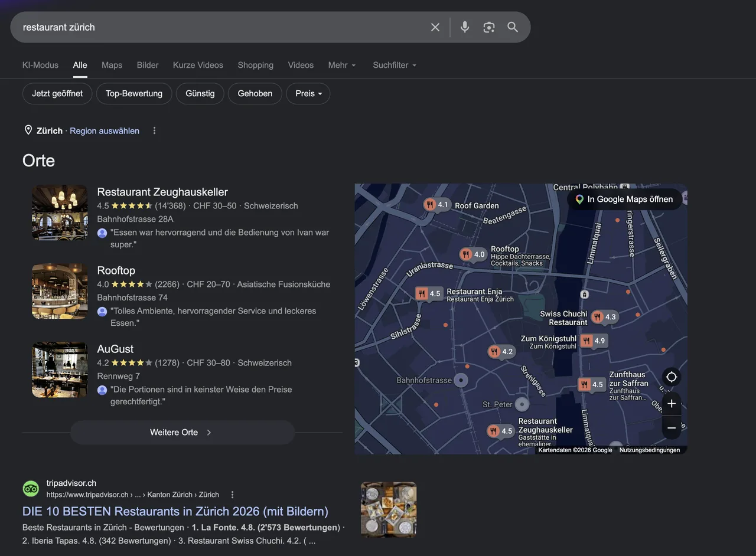The image size is (756, 556).
Task: Click the tripadvisor.ch site name
Action: (71, 483)
